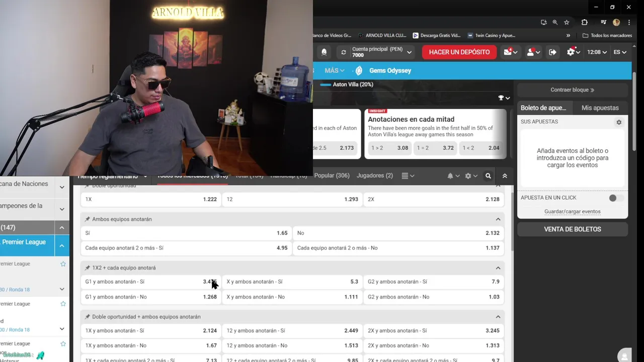Toggle Apuesta en un click switch
Viewport: 644px width, 362px height.
[616, 198]
